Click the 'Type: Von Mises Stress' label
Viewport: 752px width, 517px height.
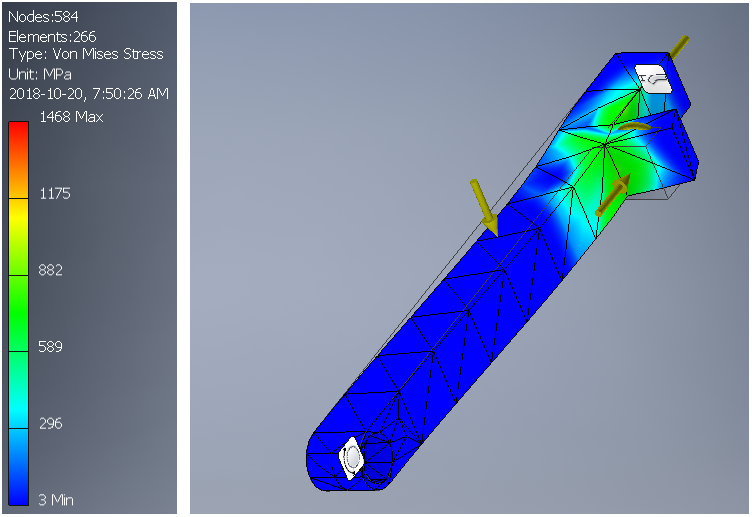(86, 54)
